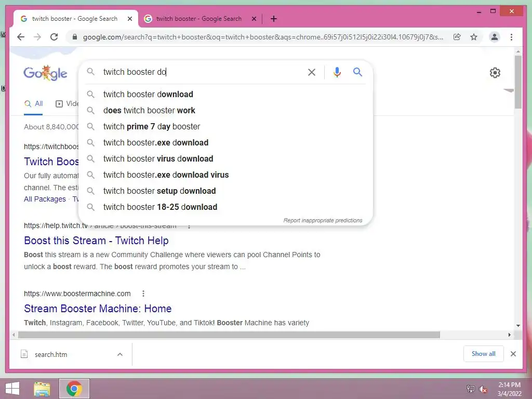This screenshot has width=532, height=399.
Task: Choose suggestion 'twitch booster download'
Action: click(225, 95)
